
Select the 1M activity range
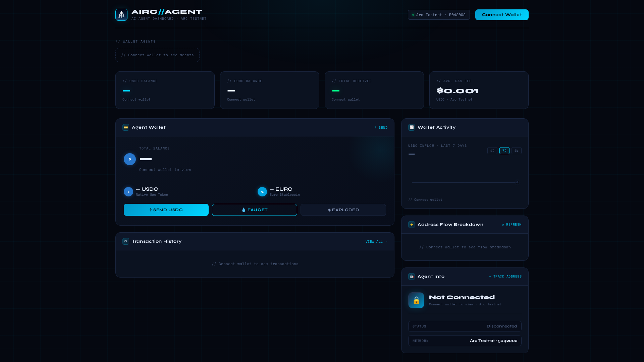(x=517, y=151)
